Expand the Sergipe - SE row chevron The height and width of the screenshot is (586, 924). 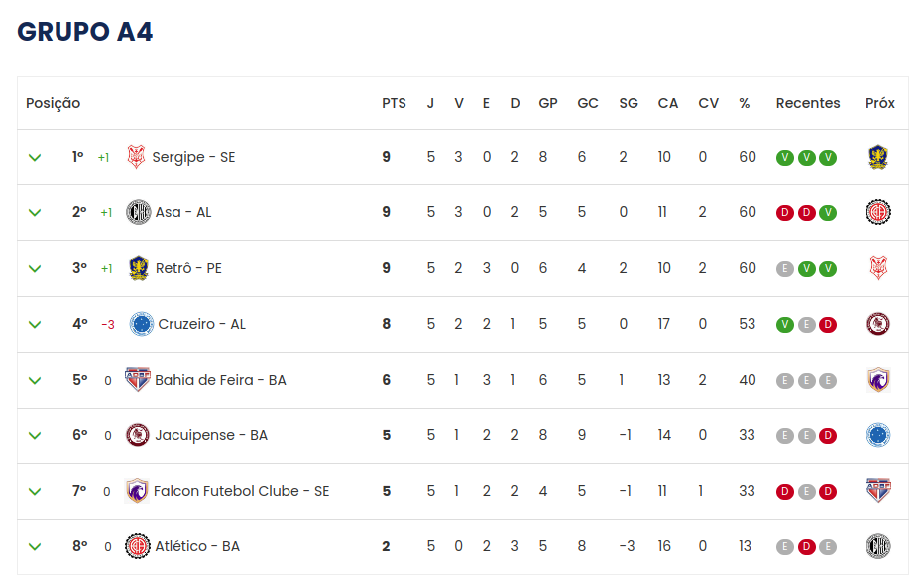tap(35, 158)
